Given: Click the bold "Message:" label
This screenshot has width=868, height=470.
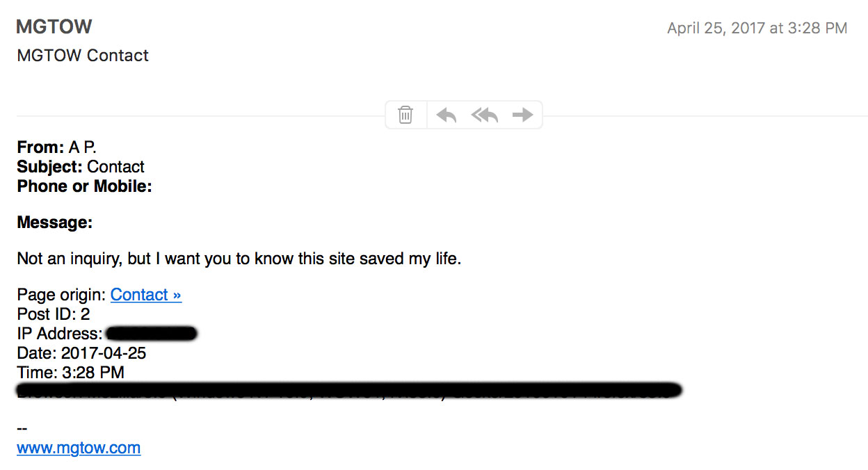Looking at the screenshot, I should tap(55, 222).
